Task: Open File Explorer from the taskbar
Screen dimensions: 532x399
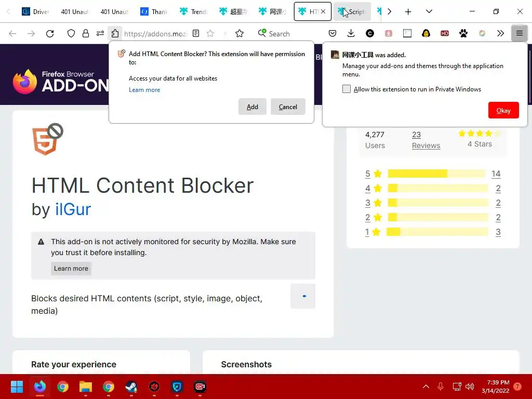Action: [x=86, y=387]
